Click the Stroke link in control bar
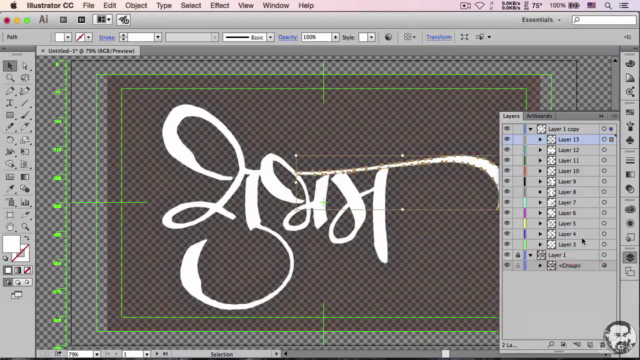 107,38
